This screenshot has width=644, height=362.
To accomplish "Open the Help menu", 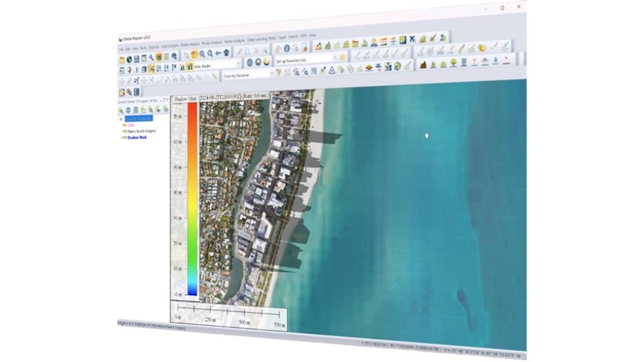I will tap(312, 35).
